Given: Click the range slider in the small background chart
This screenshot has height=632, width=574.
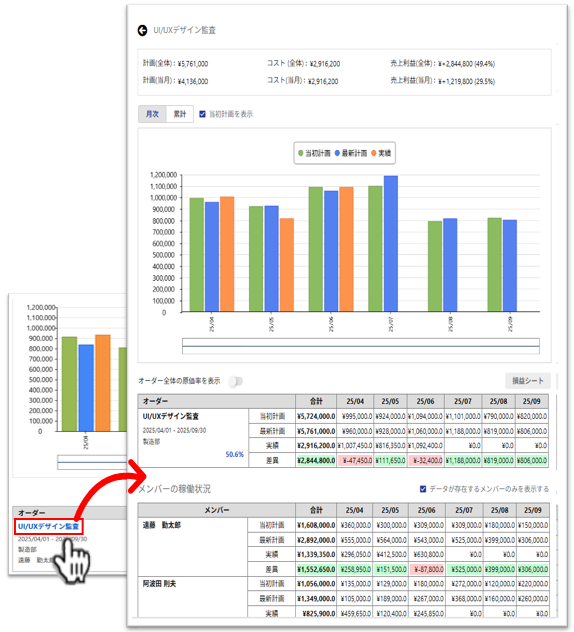Looking at the screenshot, I should click(x=92, y=462).
